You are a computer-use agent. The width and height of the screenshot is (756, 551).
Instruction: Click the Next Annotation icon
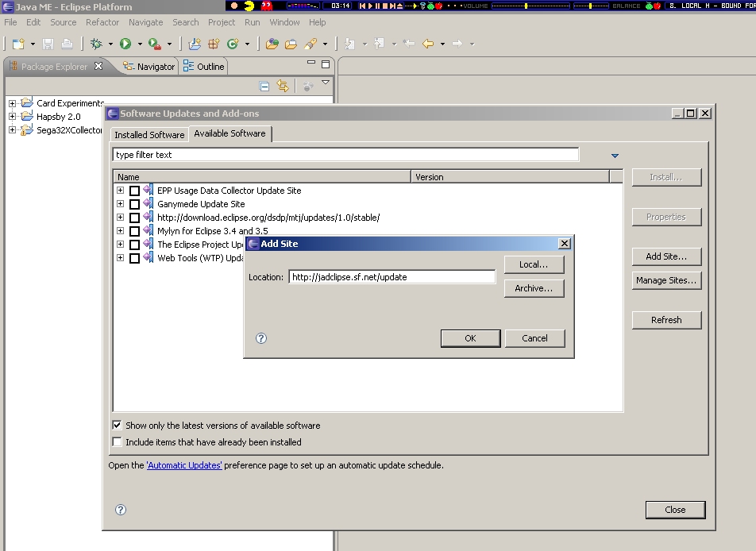tap(350, 44)
